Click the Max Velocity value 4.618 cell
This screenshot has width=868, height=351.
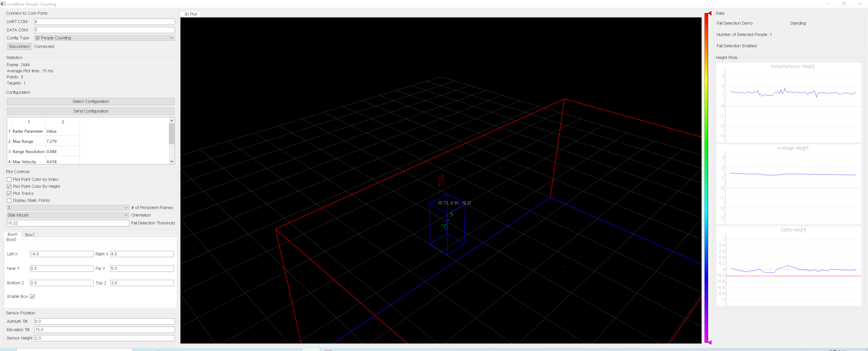point(62,161)
